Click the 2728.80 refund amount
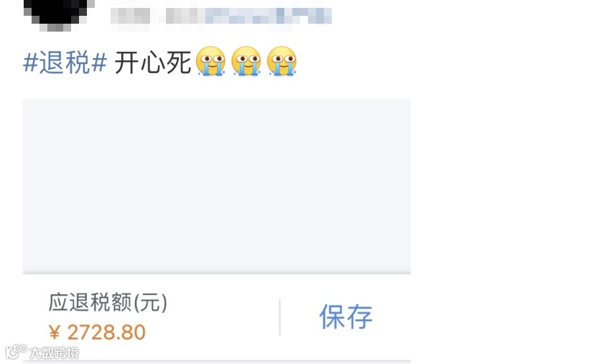The height and width of the screenshot is (364, 601). 106,332
